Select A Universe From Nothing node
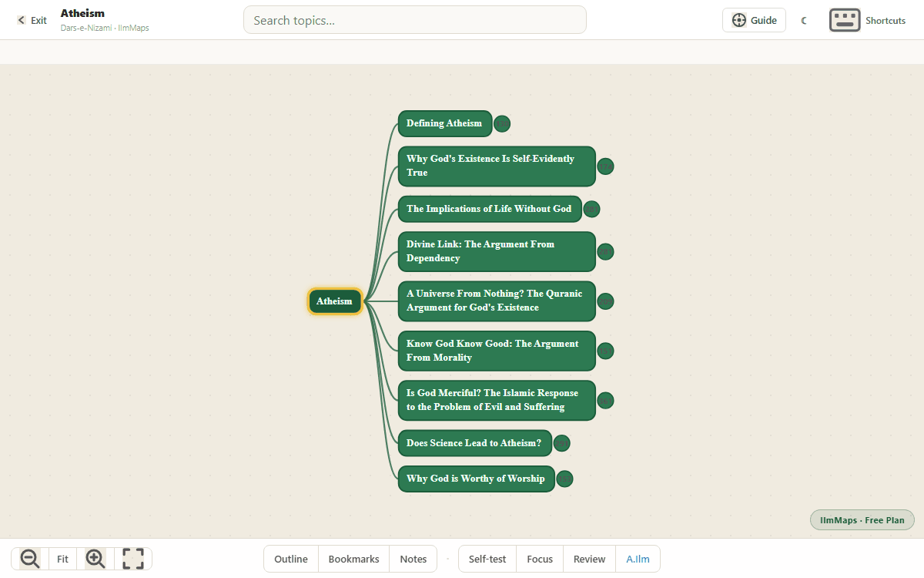The height and width of the screenshot is (578, 924). pos(497,301)
